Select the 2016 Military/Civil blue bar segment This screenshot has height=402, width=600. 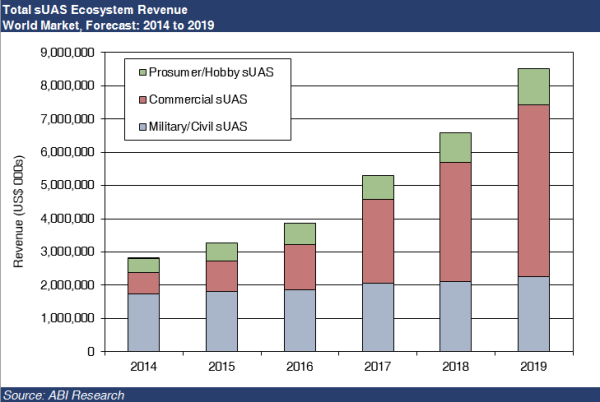tap(300, 320)
